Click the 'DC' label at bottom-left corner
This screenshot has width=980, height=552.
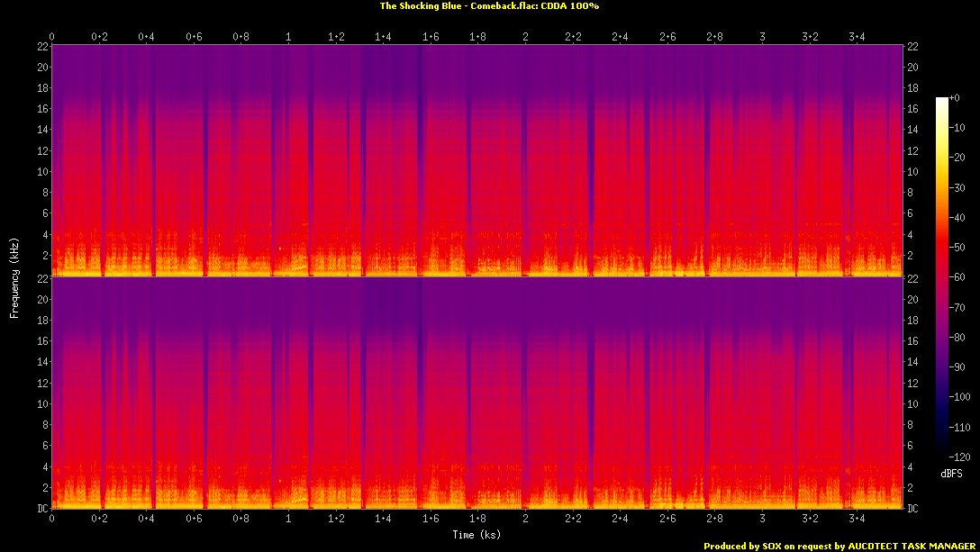41,509
